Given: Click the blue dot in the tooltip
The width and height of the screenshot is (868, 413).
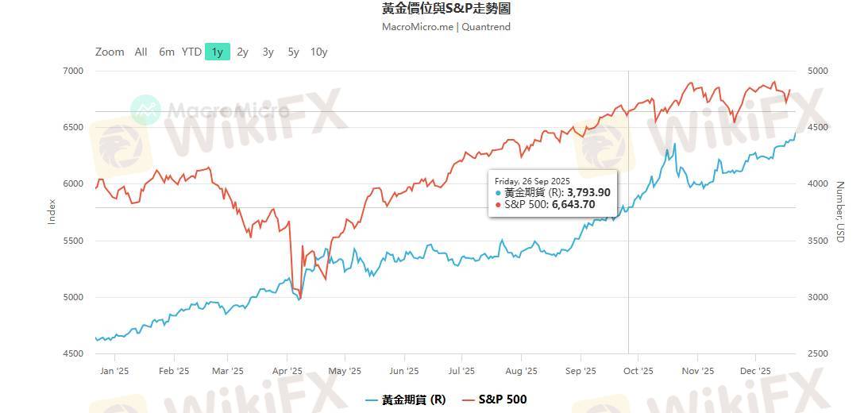Looking at the screenshot, I should point(498,193).
